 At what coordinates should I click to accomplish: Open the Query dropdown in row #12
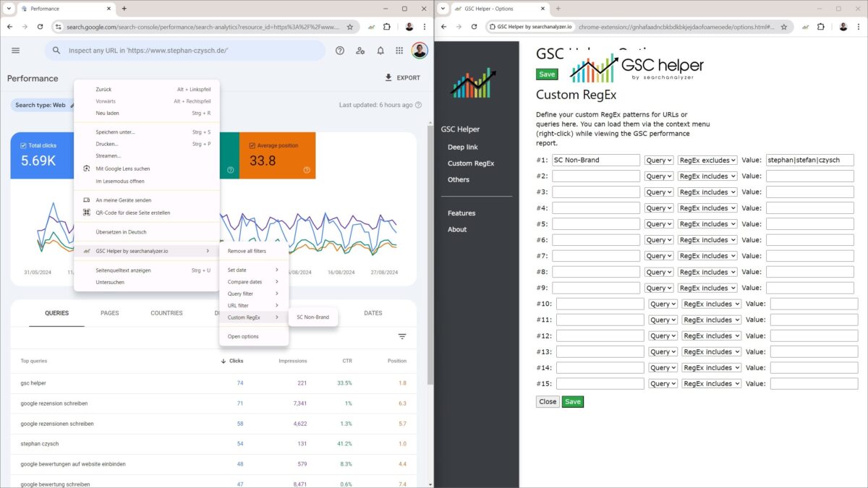tap(663, 335)
